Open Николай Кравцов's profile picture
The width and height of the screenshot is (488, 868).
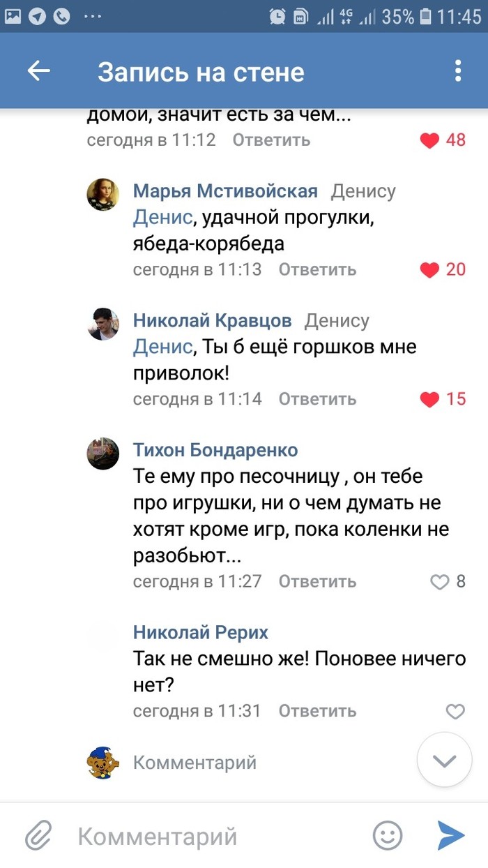point(102,324)
